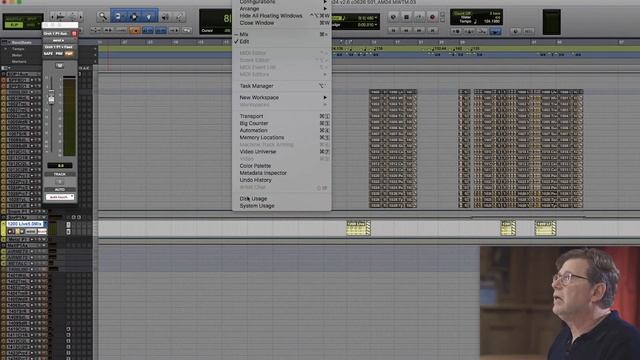Screen dimensions: 640x360
Task: Choose Task Manager in Window menu
Action: point(256,86)
